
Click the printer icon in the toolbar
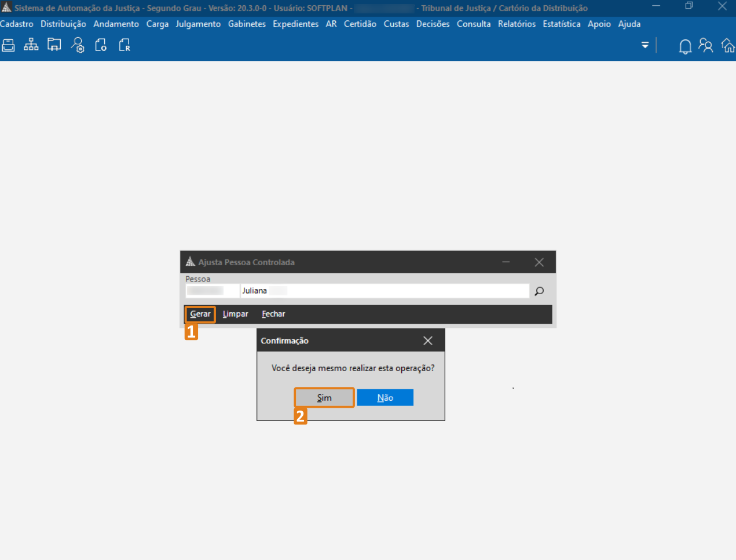click(x=8, y=45)
